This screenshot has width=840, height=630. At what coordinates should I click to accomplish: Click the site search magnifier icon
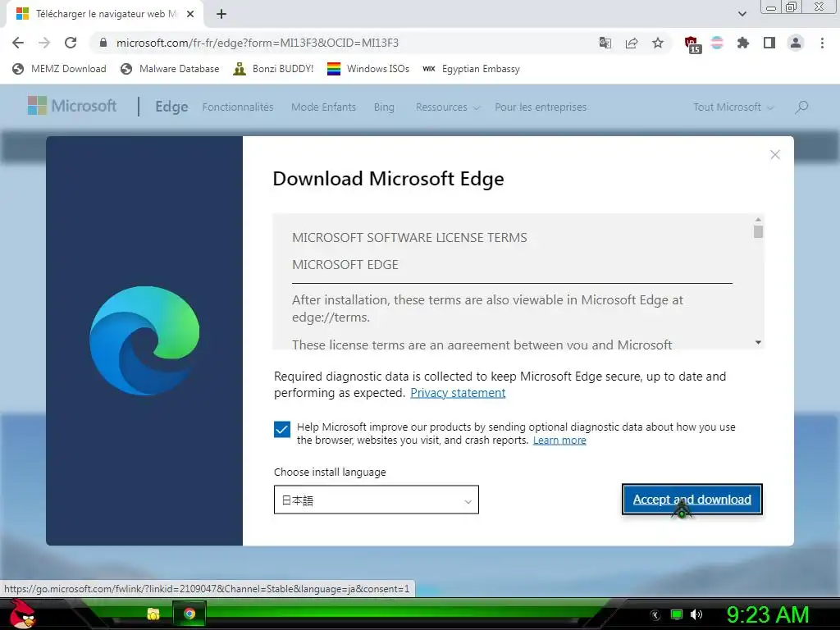pos(801,107)
